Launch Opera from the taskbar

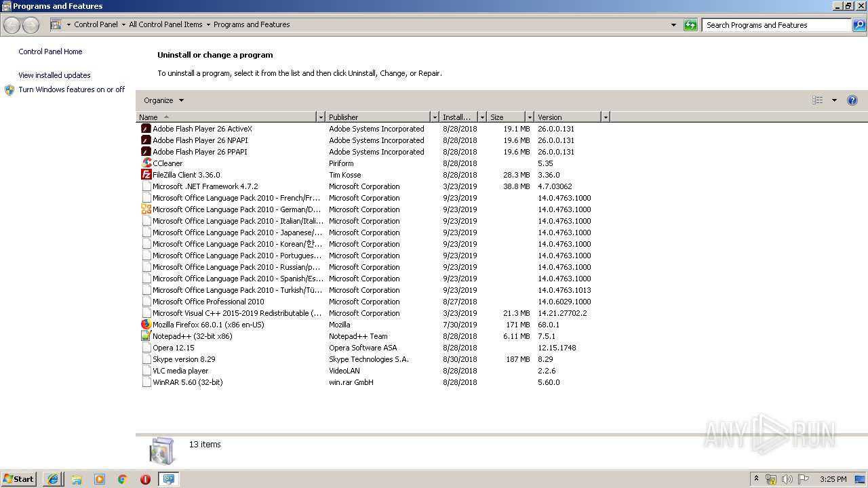[x=145, y=479]
